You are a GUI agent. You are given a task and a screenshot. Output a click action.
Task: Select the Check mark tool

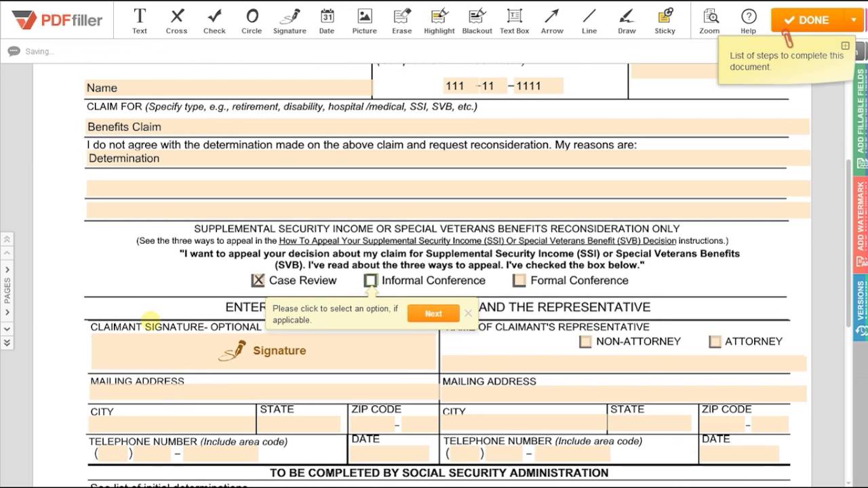(214, 20)
